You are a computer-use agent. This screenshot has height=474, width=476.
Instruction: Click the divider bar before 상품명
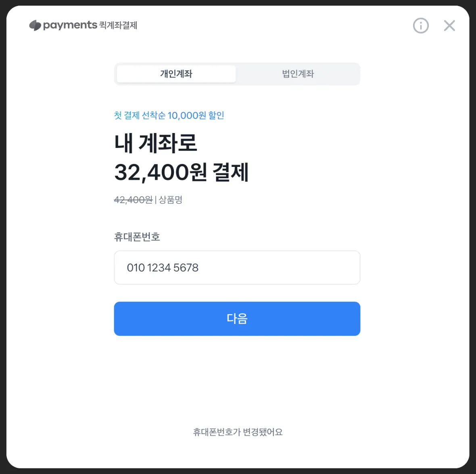[x=156, y=200]
